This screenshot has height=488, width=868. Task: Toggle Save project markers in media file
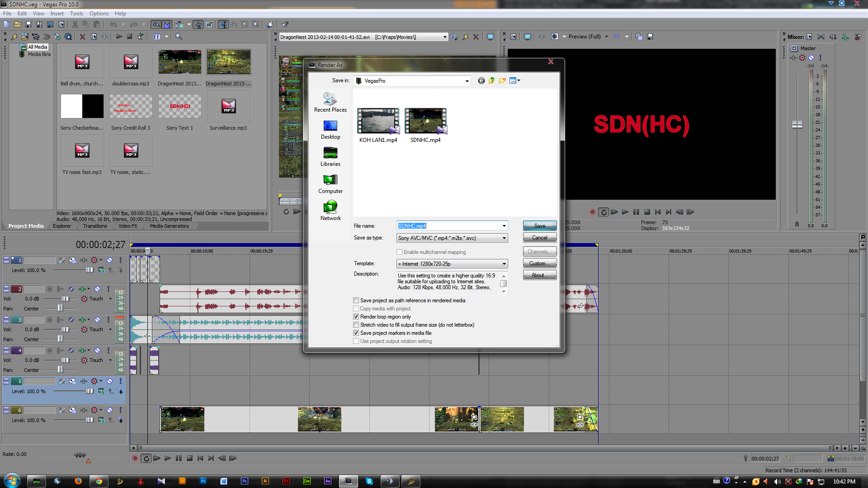coord(356,333)
